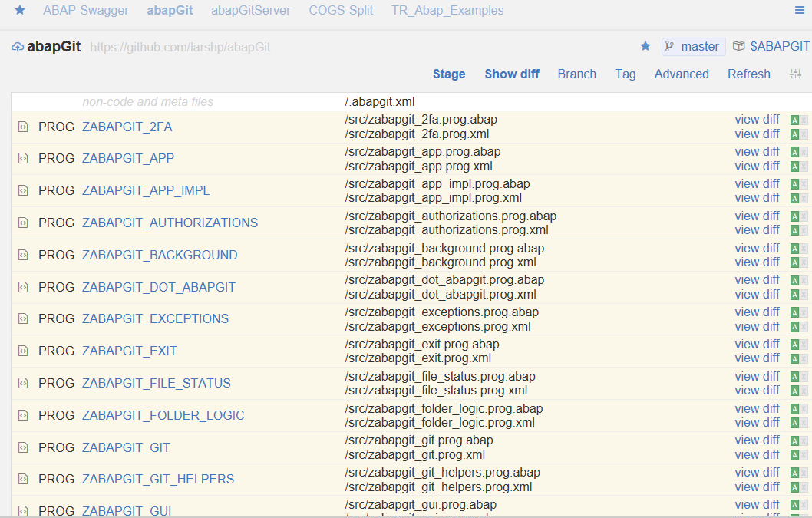Viewport: 812px width, 518px height.
Task: Click the favorites star in the top bar
Action: 20,10
